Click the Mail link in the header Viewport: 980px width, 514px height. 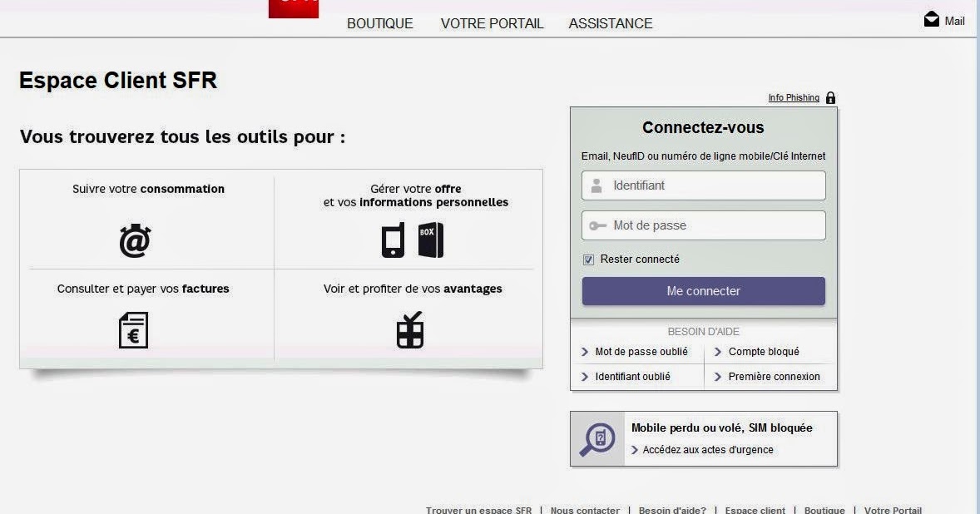(954, 21)
